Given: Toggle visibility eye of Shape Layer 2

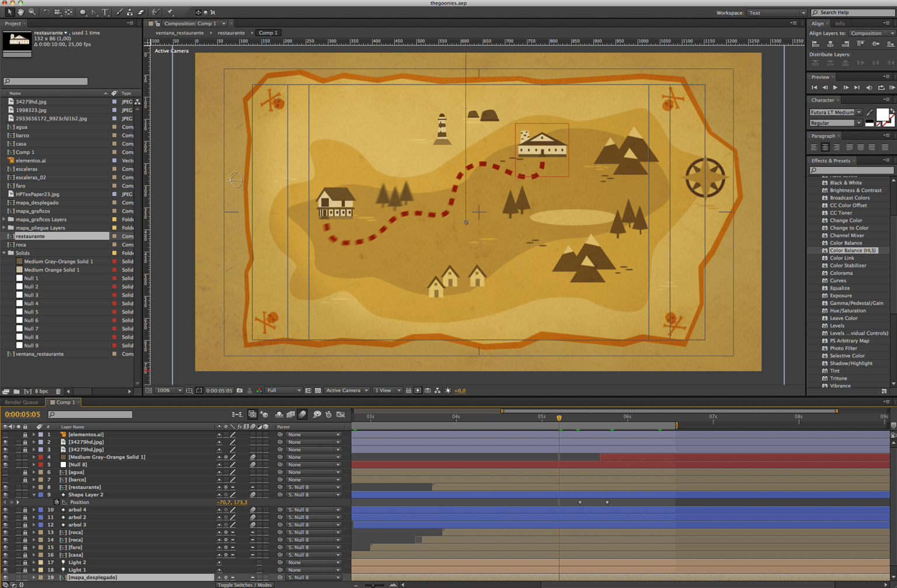Looking at the screenshot, I should pyautogui.click(x=5, y=495).
